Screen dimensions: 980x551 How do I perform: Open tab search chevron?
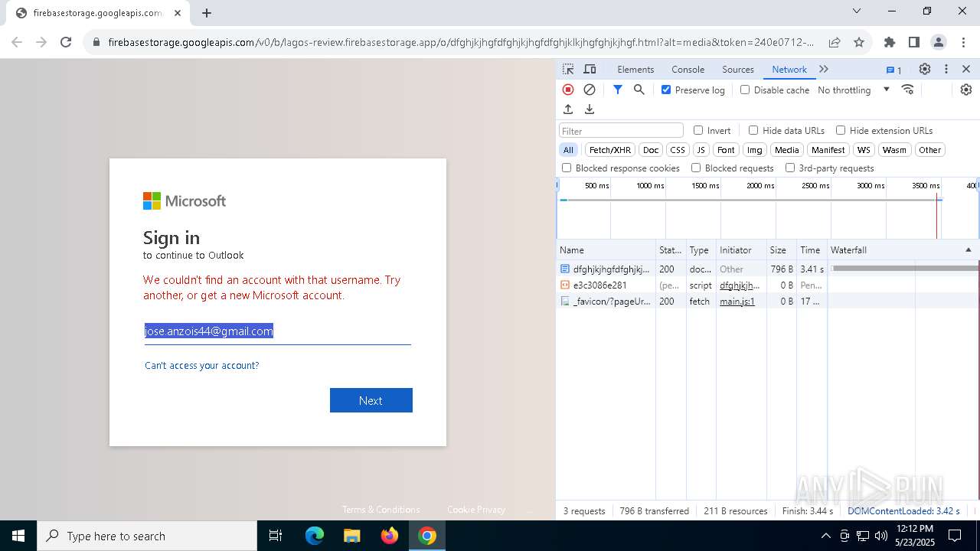point(857,11)
